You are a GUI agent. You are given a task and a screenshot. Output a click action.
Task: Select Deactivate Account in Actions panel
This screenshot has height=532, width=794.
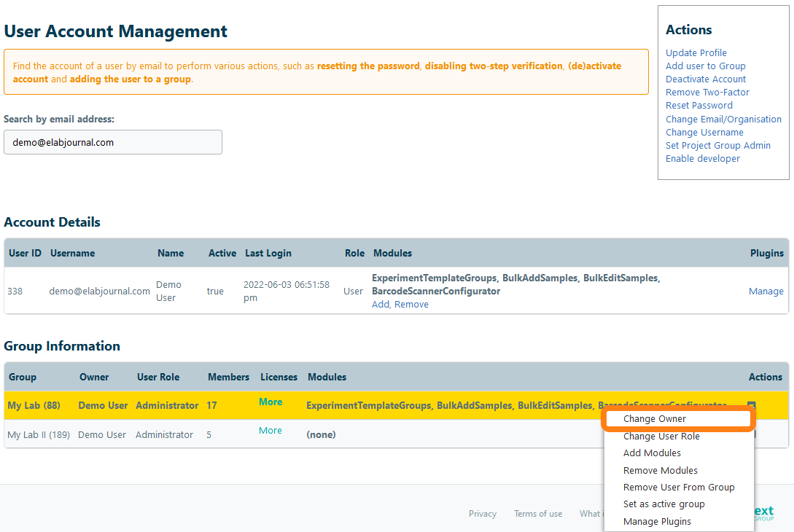705,79
